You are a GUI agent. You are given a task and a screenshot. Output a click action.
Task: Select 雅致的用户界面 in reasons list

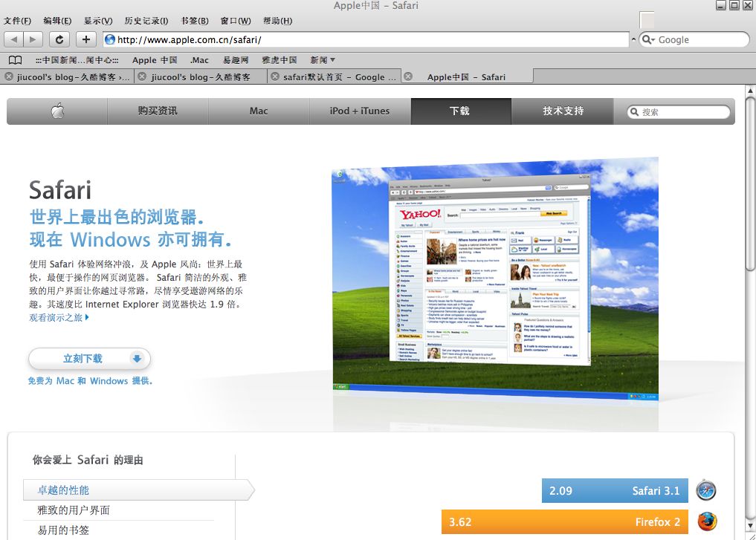pos(74,510)
